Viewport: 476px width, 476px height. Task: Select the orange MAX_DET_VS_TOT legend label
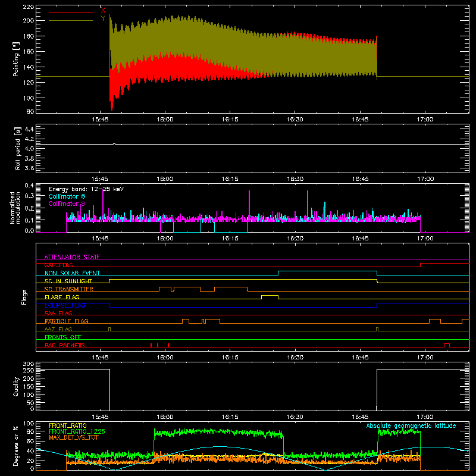coord(73,437)
